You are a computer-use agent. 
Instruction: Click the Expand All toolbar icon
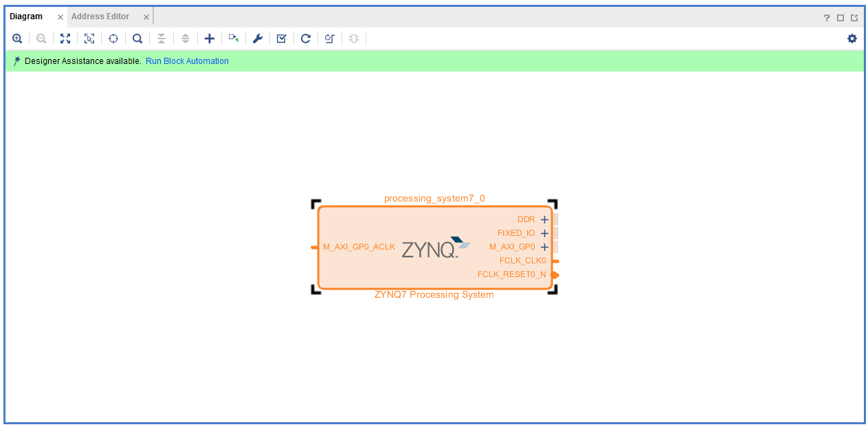(186, 39)
